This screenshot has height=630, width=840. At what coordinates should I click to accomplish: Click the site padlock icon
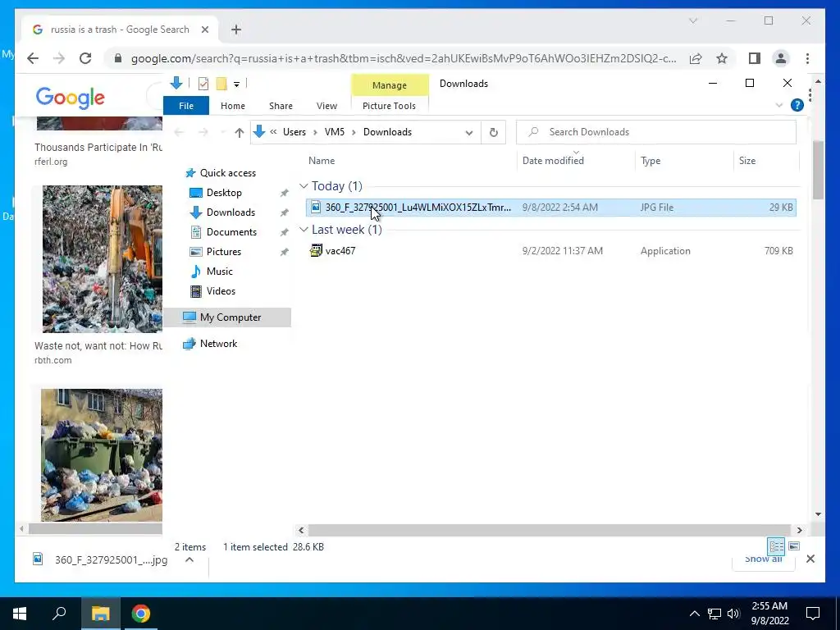[x=118, y=58]
